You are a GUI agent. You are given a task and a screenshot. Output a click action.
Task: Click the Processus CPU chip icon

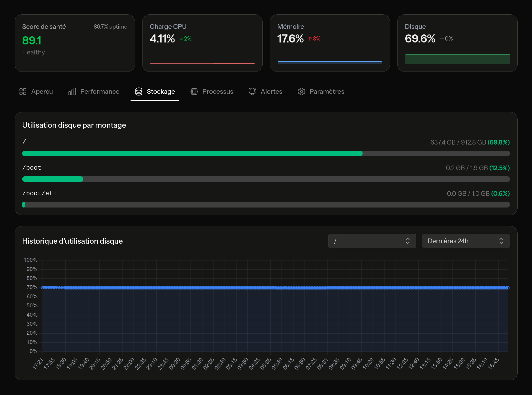[x=194, y=92]
